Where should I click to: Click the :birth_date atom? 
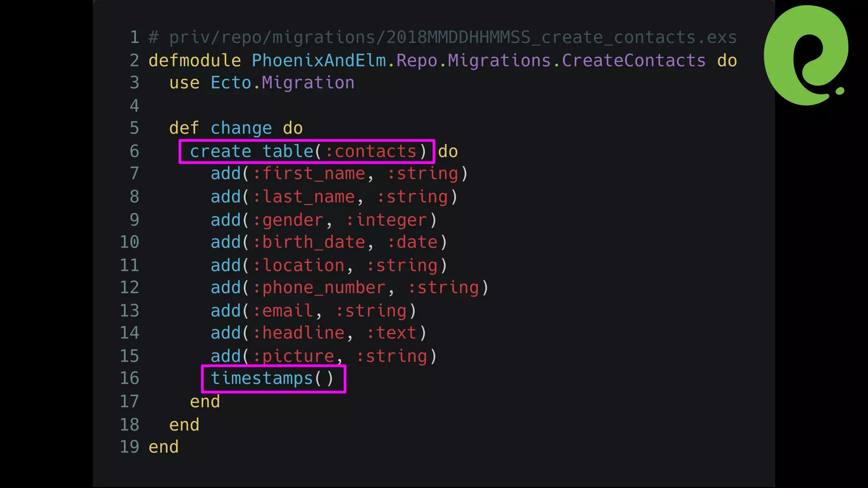(309, 242)
